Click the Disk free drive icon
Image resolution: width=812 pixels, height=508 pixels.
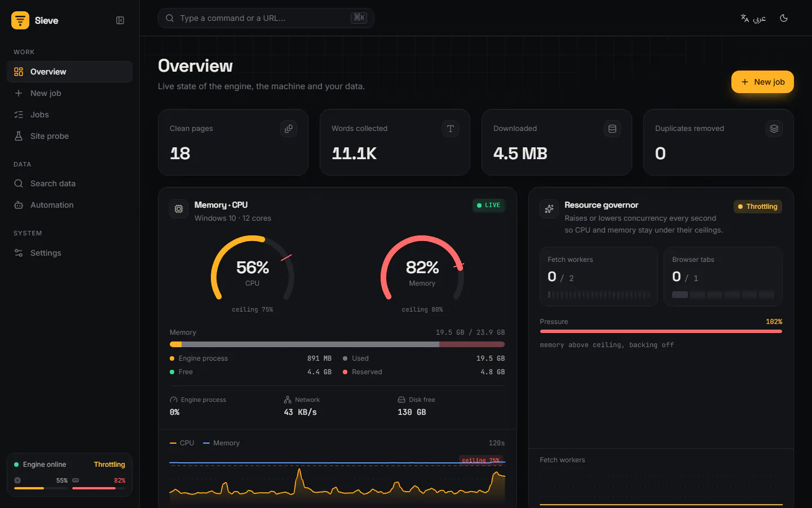coord(401,400)
